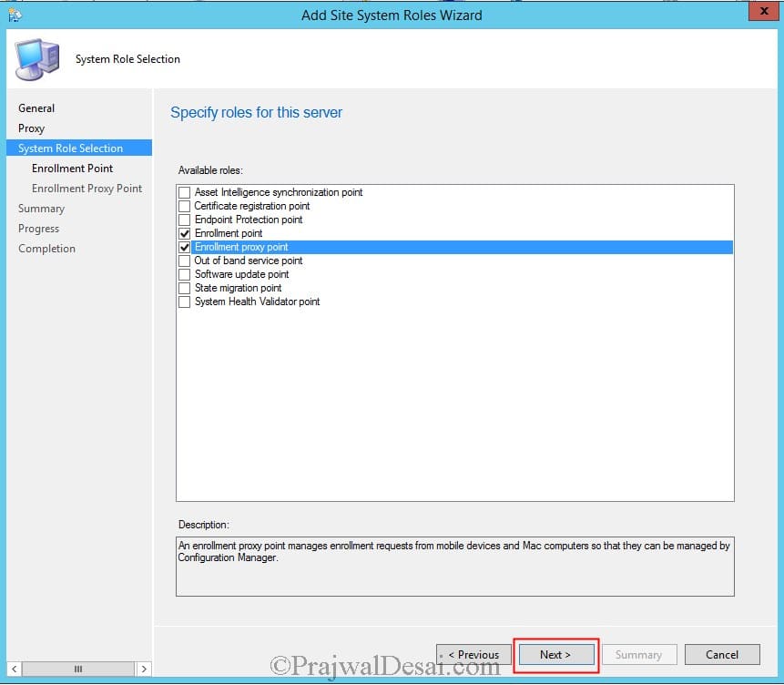Click the 'Endpoint Protection point' label
784x685 pixels.
coord(249,220)
